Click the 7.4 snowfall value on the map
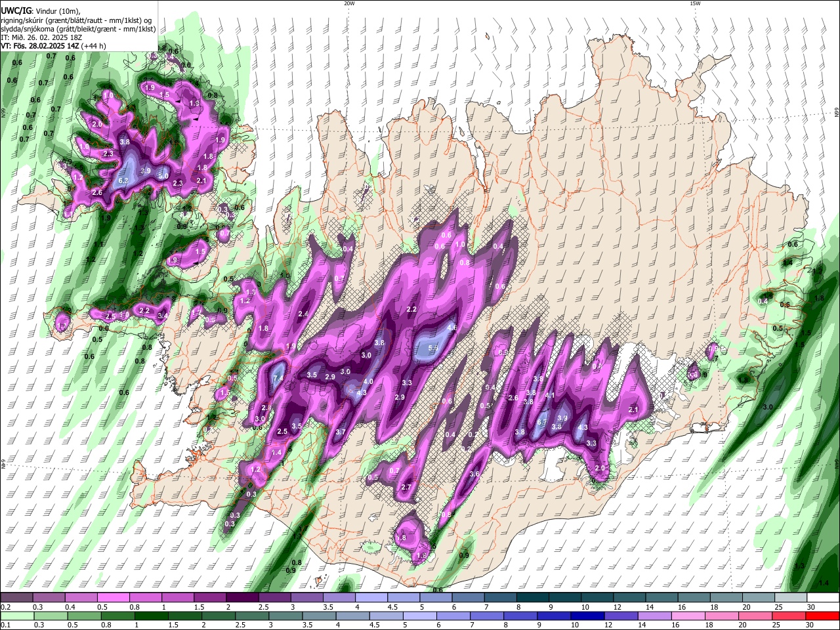 [x=278, y=379]
